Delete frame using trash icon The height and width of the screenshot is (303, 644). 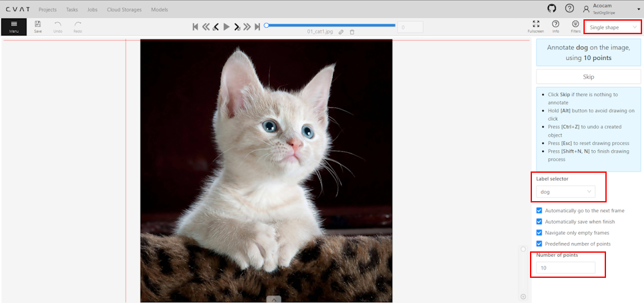(x=352, y=32)
